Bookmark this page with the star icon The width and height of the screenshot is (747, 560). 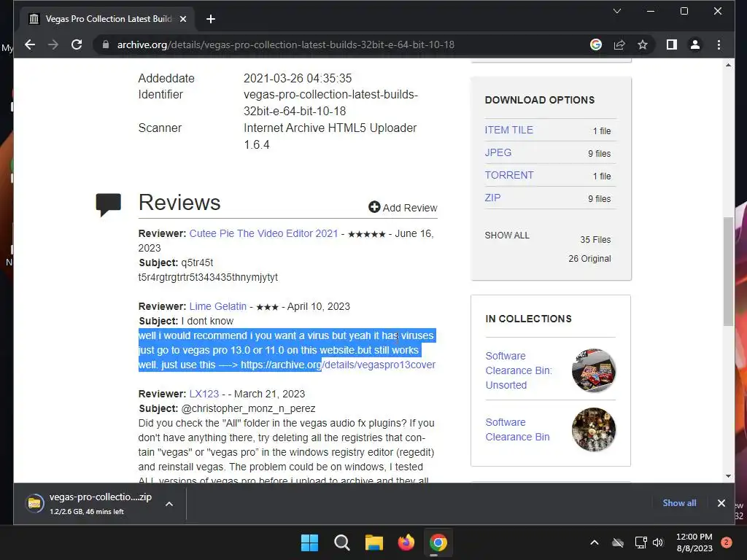click(x=643, y=44)
